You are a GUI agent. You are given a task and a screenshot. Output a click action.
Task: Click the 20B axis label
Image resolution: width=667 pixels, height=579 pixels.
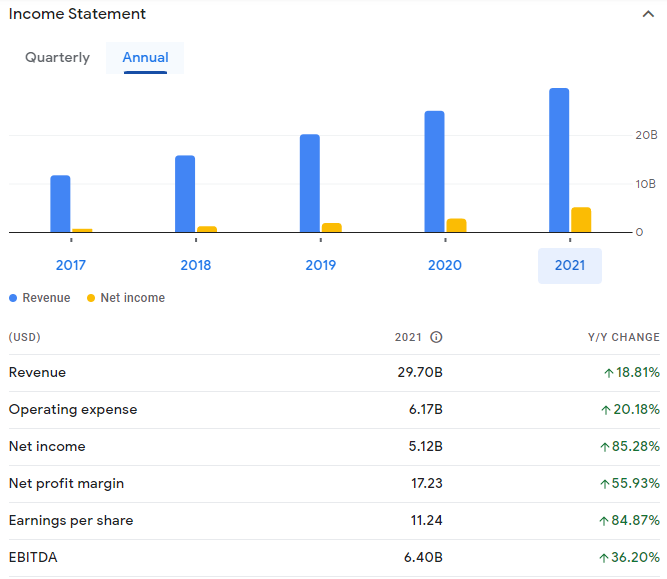646,135
